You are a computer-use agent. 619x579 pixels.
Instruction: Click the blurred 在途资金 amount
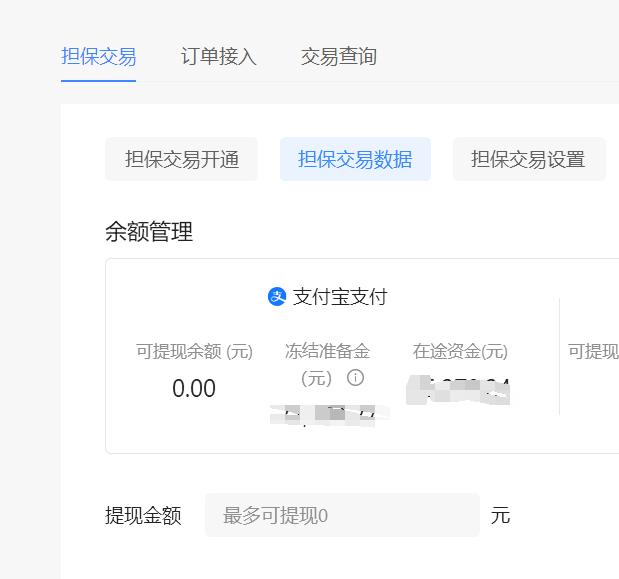pyautogui.click(x=459, y=390)
